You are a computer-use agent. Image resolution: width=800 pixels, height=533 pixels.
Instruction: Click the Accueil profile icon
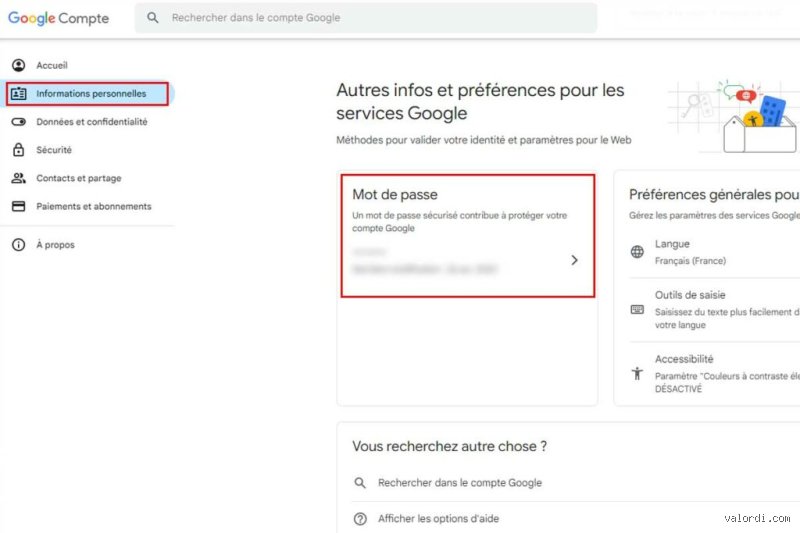coord(18,65)
